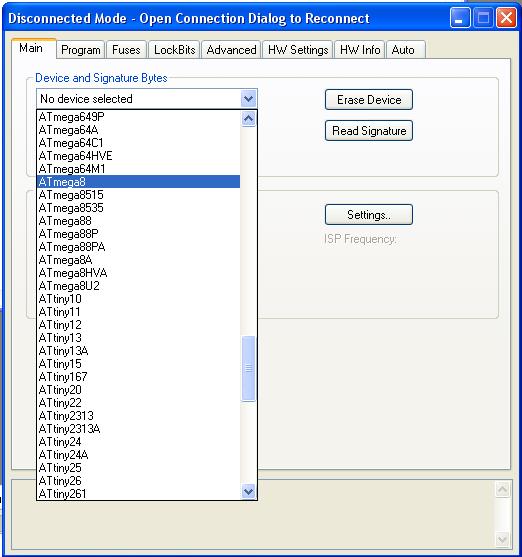Click the device list scrollbar thumb
This screenshot has height=557, width=522.
248,368
